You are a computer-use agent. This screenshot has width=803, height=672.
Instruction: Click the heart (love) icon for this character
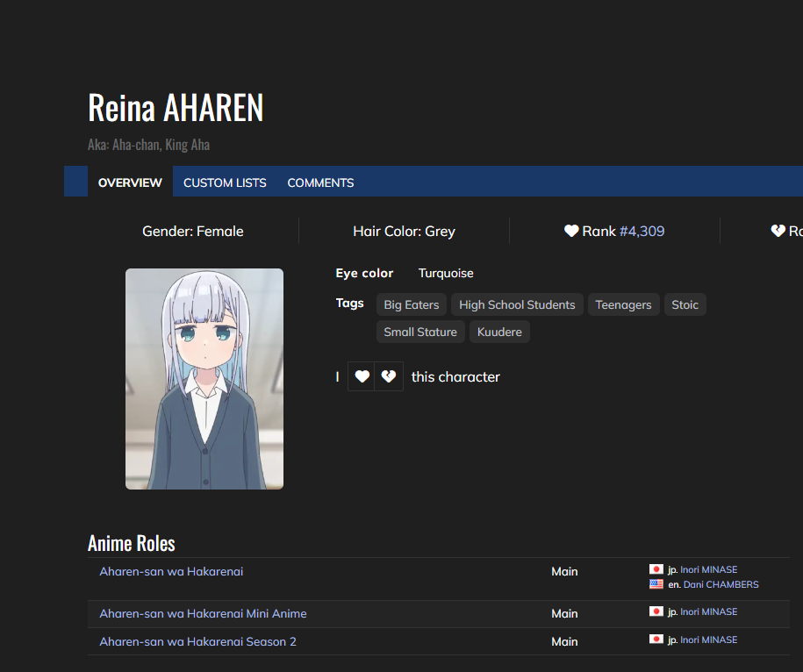click(362, 377)
